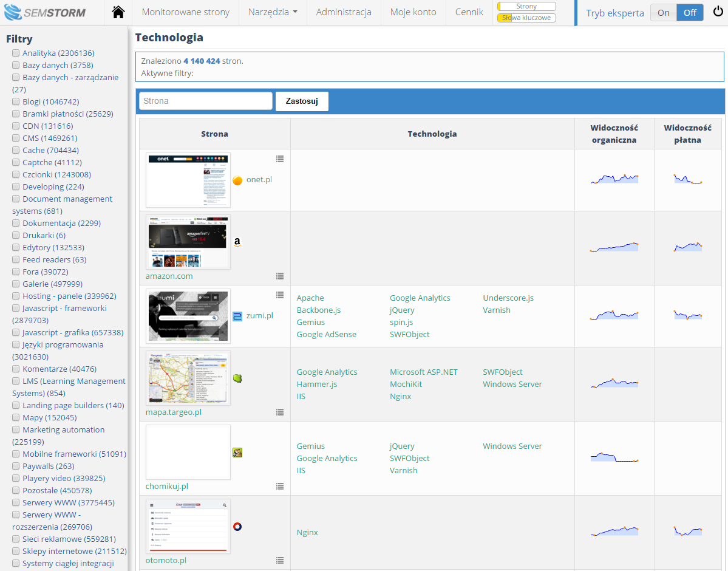Open the Administracja menu item
728x571 pixels.
click(x=344, y=12)
